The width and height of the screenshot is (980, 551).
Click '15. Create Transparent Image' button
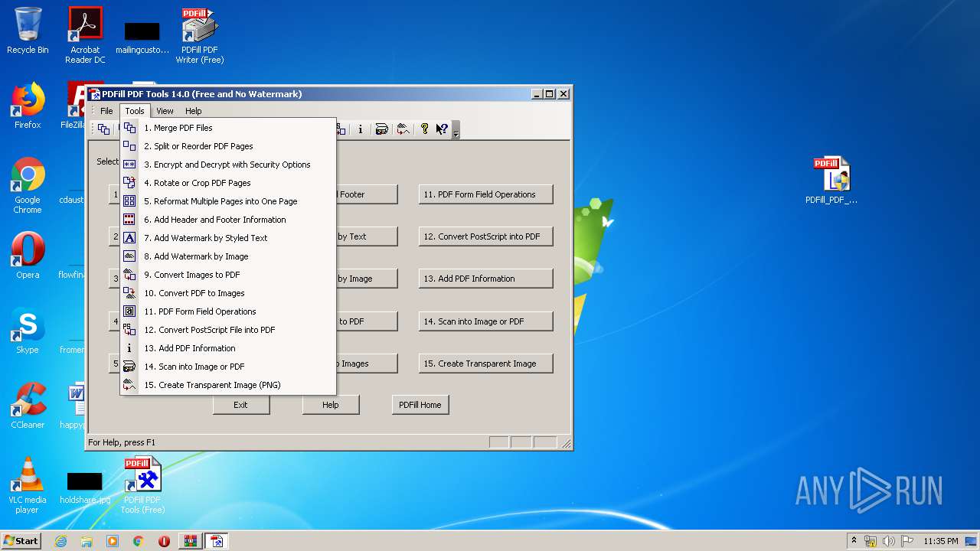(x=485, y=364)
